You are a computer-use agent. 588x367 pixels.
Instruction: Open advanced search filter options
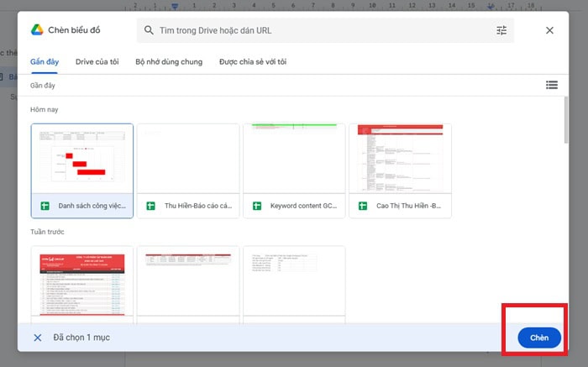pyautogui.click(x=501, y=30)
